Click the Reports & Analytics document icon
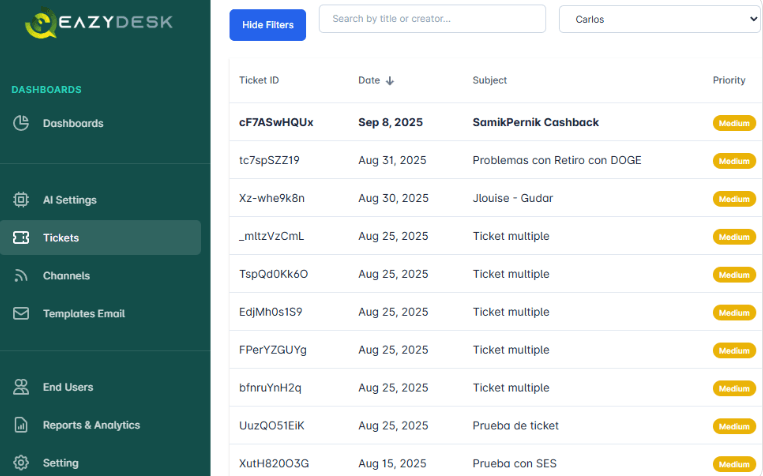Screen dimensions: 763x476 21,425
